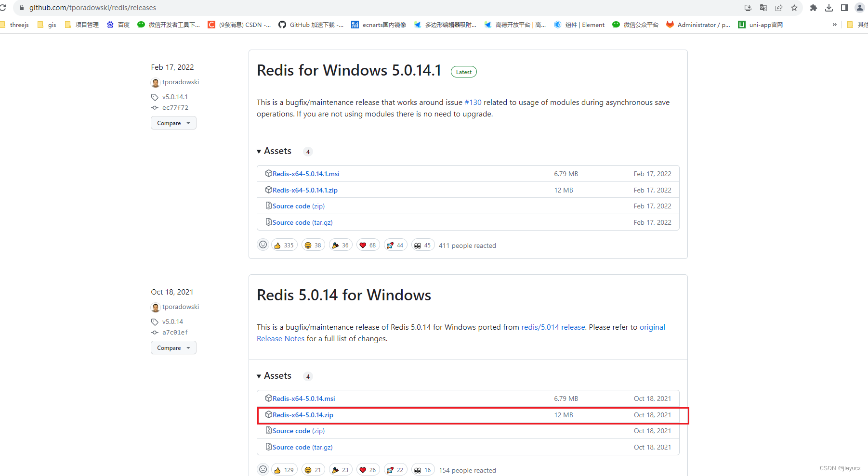Download Source code (tar.gz) dated Feb 17, 2022
The image size is (868, 476).
point(302,222)
